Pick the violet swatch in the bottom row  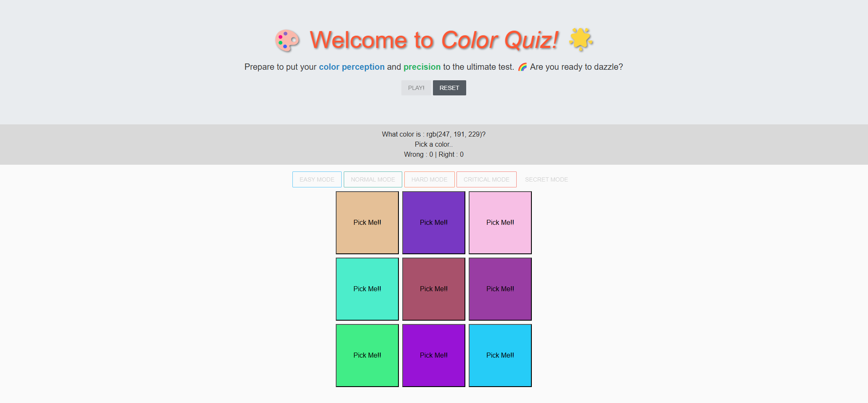433,355
